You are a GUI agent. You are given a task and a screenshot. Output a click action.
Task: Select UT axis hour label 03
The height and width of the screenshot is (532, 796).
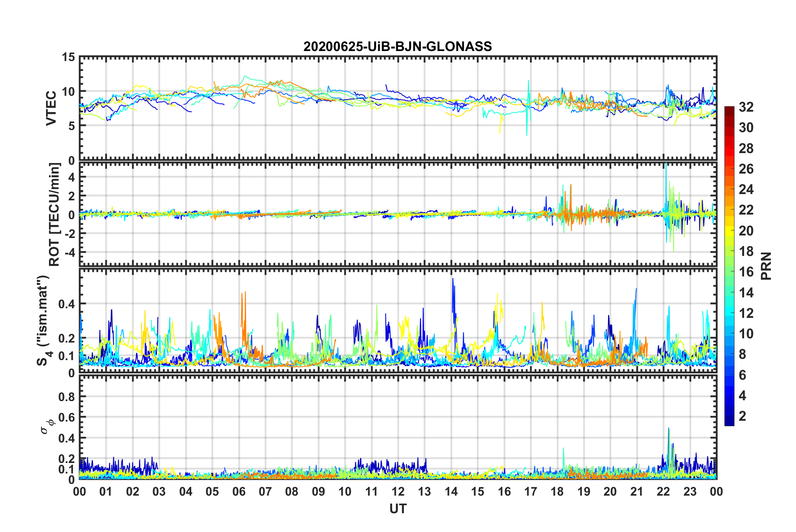point(159,491)
